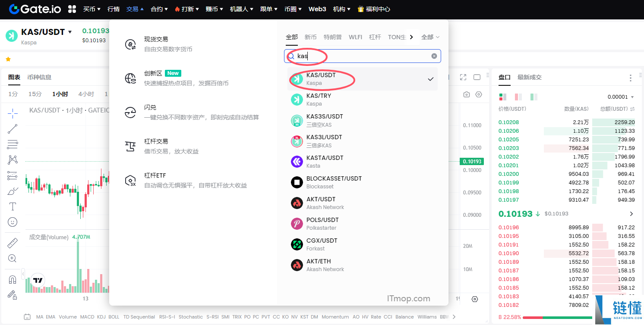The image size is (644, 325).
Task: Open the 买币 dropdown menu
Action: (92, 9)
